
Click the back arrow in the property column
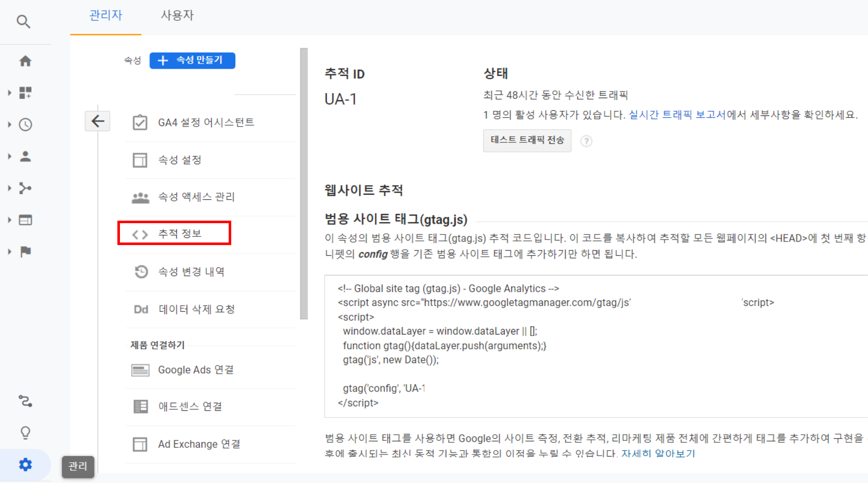(x=98, y=121)
